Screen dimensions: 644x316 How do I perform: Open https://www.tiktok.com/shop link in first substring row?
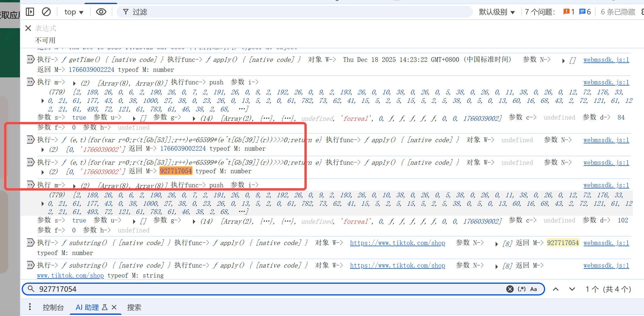[x=397, y=243]
